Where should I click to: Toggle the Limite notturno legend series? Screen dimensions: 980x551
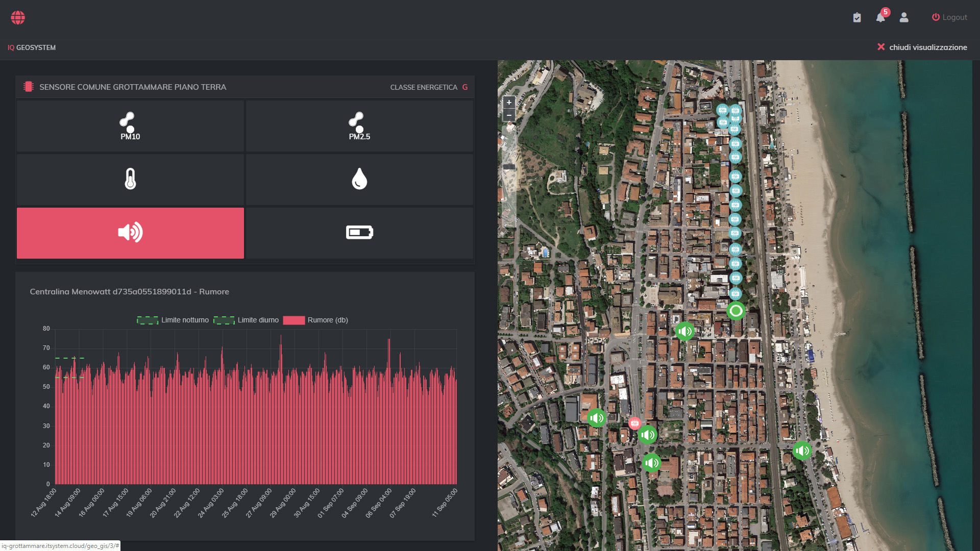click(x=173, y=320)
